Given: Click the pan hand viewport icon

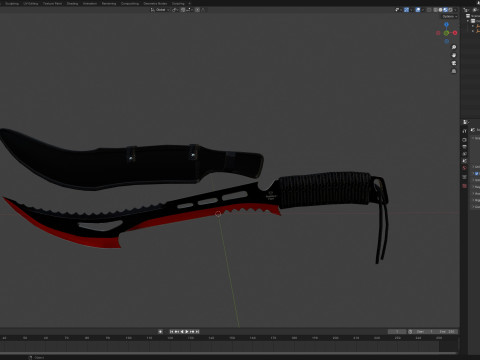Looking at the screenshot, I should click(454, 55).
